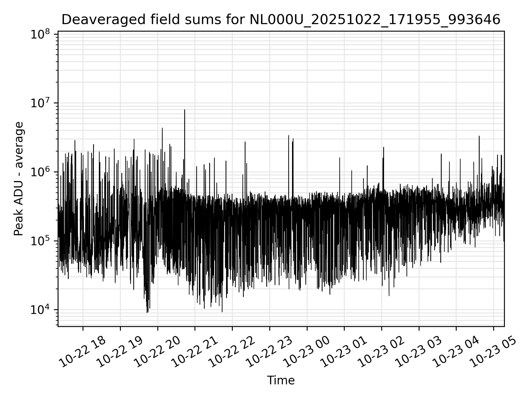Viewport: 532px width, 399px height.
Task: Click the tallest spike's tip near 10^7
Action: [185, 110]
